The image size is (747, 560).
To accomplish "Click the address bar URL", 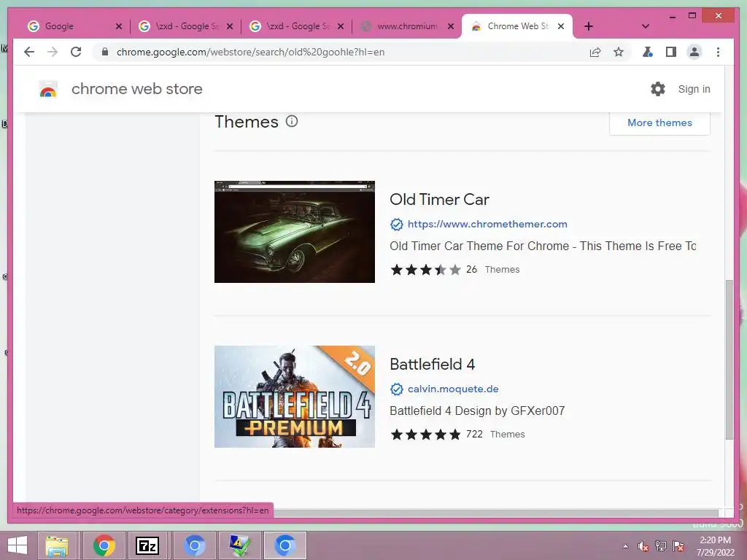I will tap(251, 52).
